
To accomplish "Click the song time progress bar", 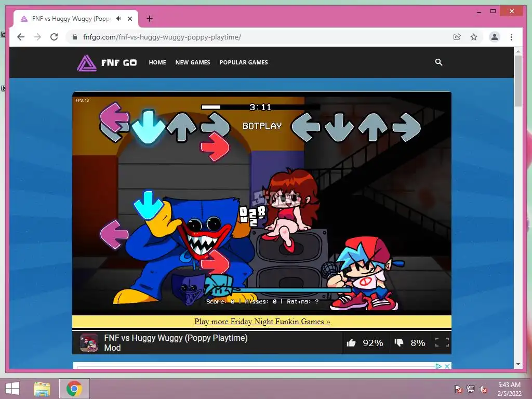I will click(x=260, y=107).
